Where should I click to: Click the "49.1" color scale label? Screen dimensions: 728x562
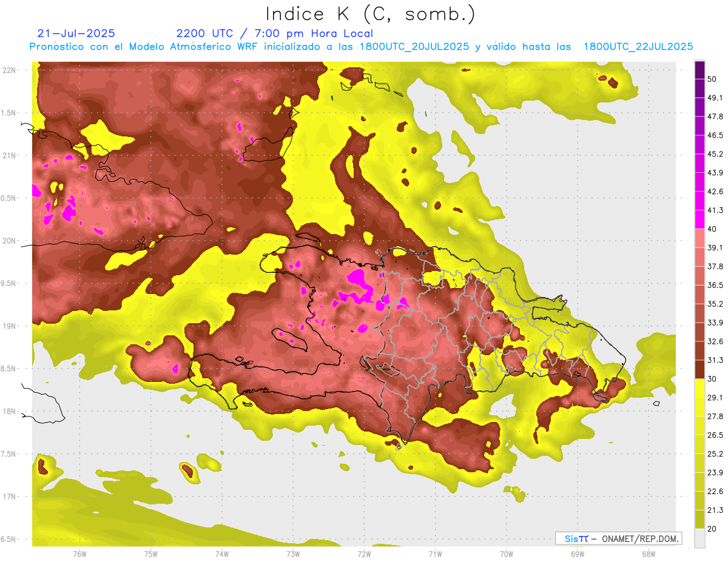click(715, 98)
